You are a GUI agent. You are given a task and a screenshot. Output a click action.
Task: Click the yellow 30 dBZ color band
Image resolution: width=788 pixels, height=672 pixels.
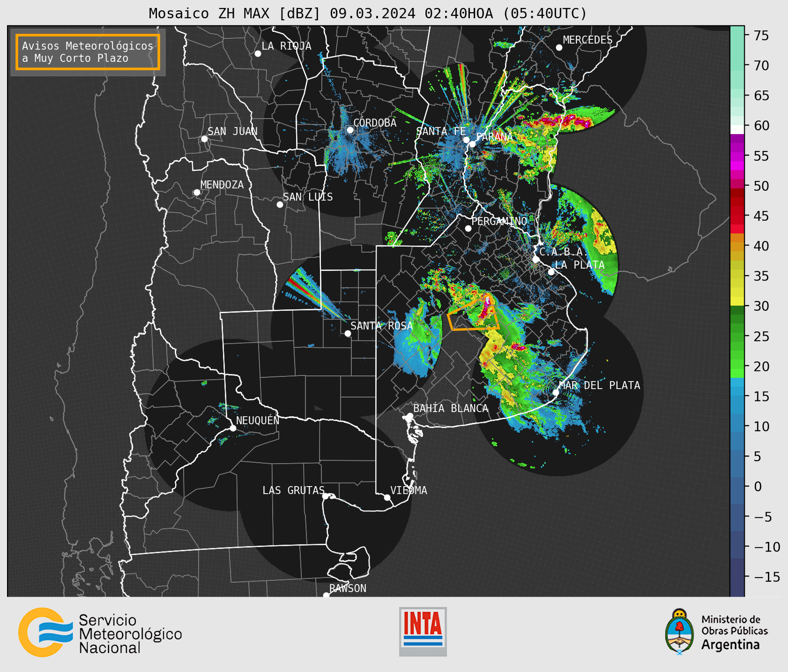tap(737, 300)
